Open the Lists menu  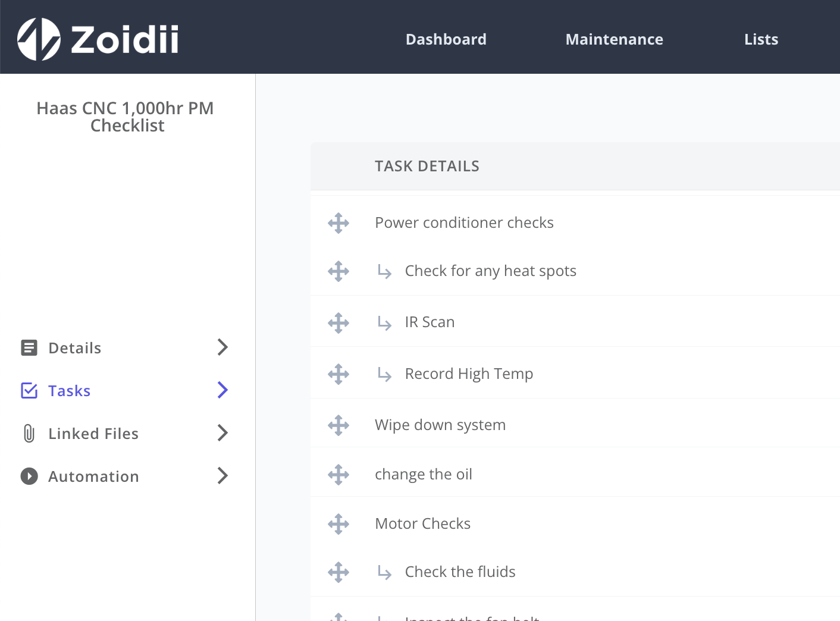[x=761, y=39]
